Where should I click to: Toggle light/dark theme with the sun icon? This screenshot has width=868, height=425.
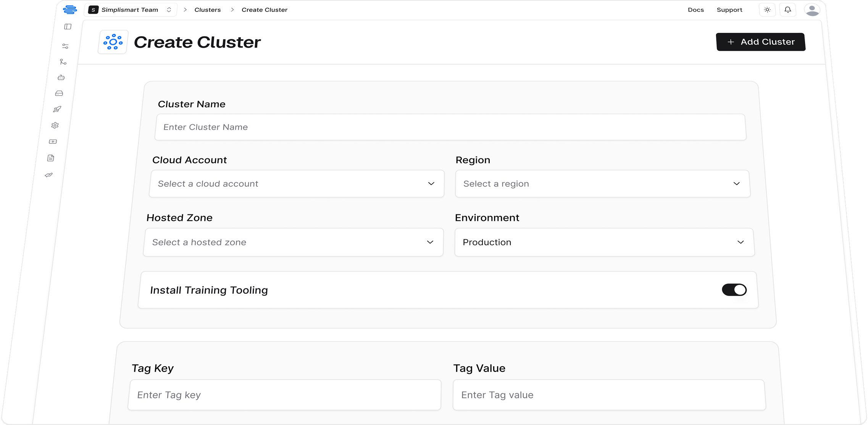(767, 10)
